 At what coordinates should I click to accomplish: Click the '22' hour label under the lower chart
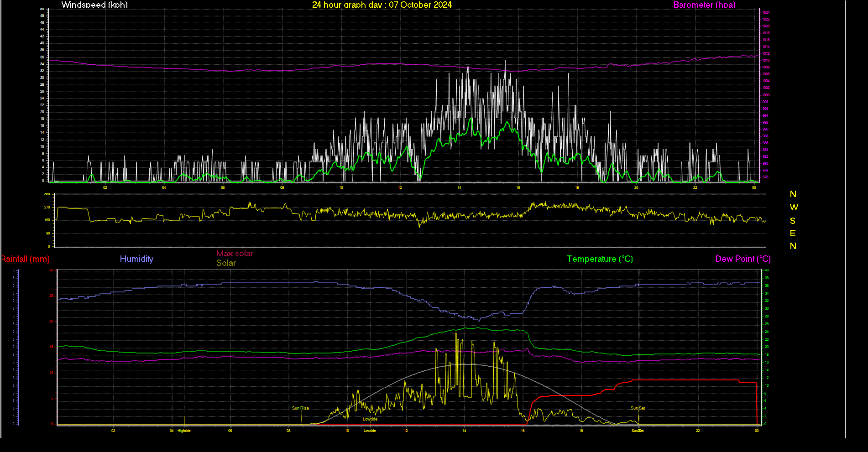[698, 431]
